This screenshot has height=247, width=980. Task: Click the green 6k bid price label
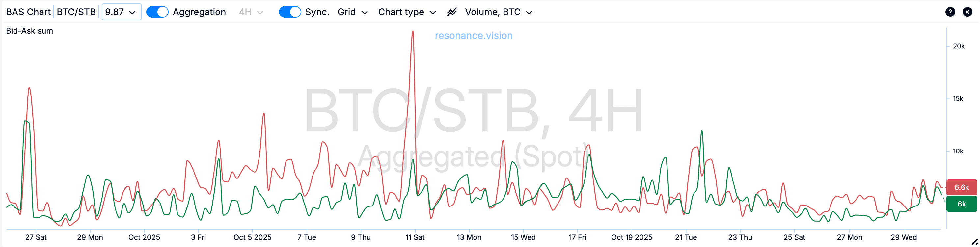pyautogui.click(x=961, y=204)
